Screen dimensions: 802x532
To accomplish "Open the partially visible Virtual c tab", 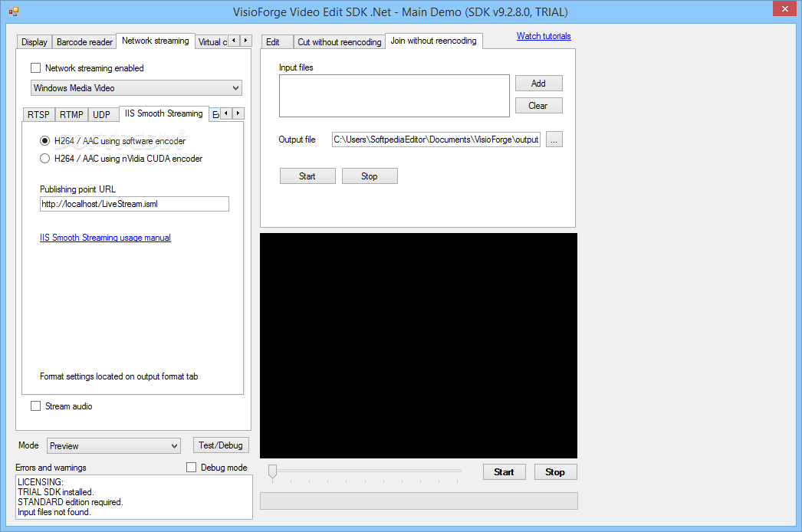I will (x=212, y=42).
